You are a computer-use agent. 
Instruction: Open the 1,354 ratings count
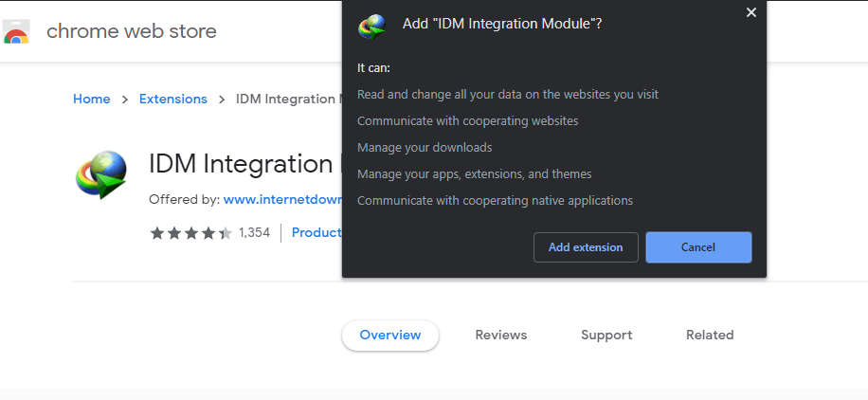(x=254, y=233)
